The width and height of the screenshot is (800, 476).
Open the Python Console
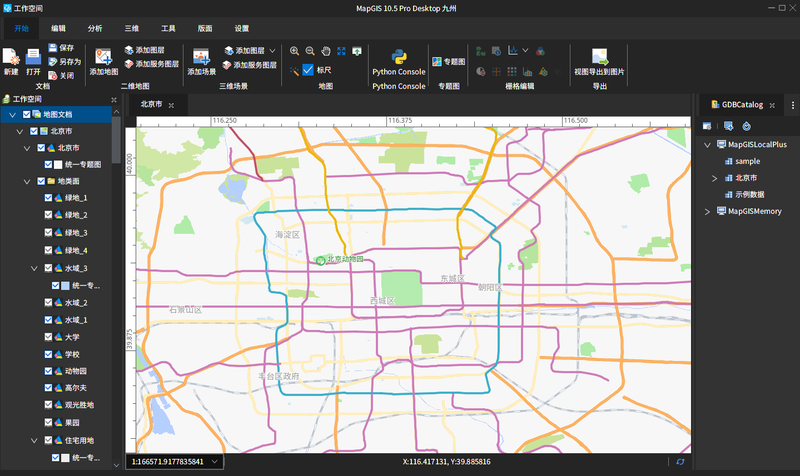tap(398, 62)
